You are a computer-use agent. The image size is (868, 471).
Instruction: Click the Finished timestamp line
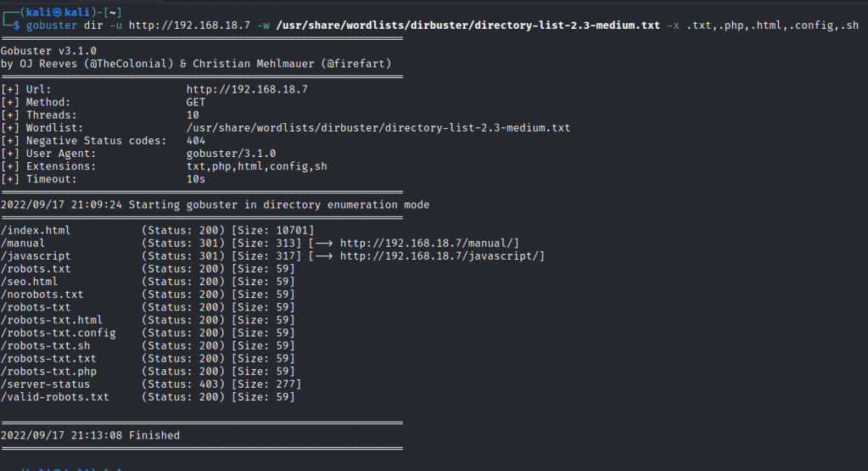pyautogui.click(x=91, y=435)
